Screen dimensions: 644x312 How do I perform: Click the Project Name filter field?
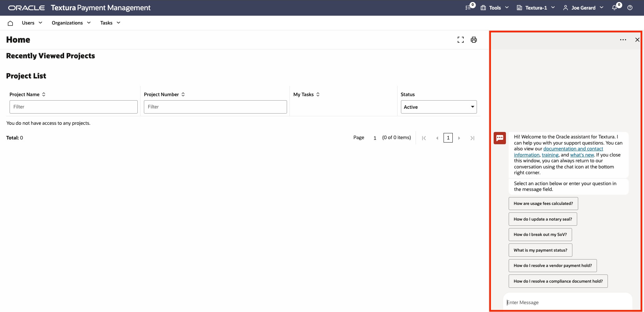[74, 107]
